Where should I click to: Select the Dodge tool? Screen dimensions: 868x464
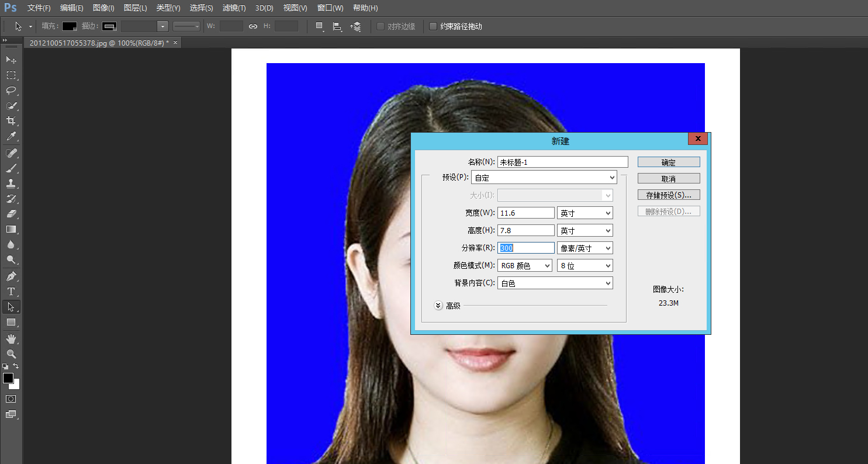pyautogui.click(x=11, y=260)
